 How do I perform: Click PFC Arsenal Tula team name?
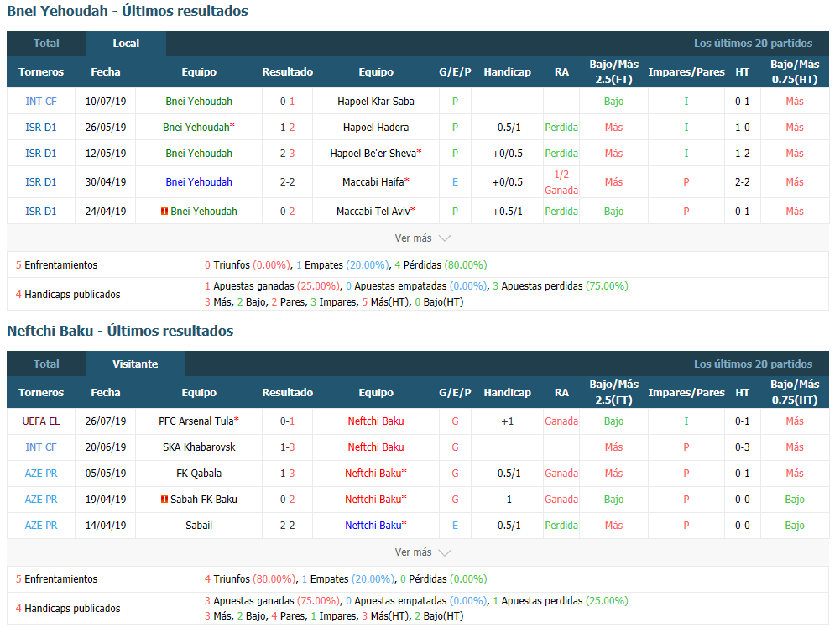196,421
